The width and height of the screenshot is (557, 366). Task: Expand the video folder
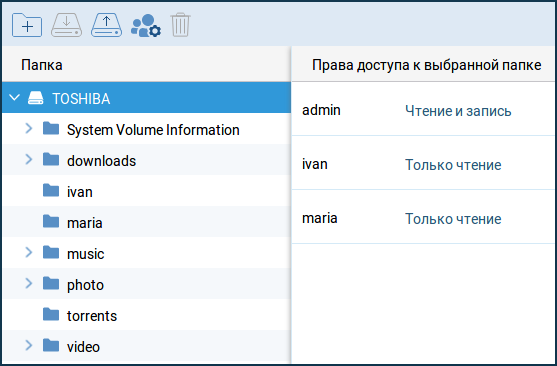(x=29, y=345)
